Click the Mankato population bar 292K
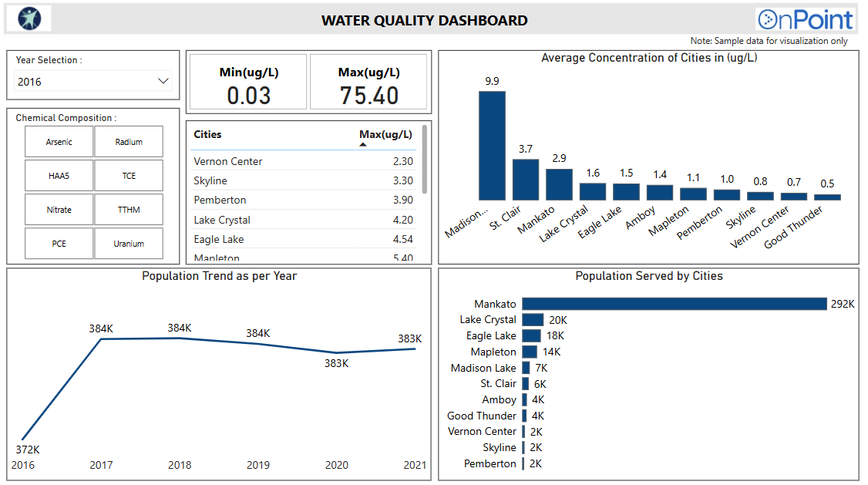 point(675,304)
